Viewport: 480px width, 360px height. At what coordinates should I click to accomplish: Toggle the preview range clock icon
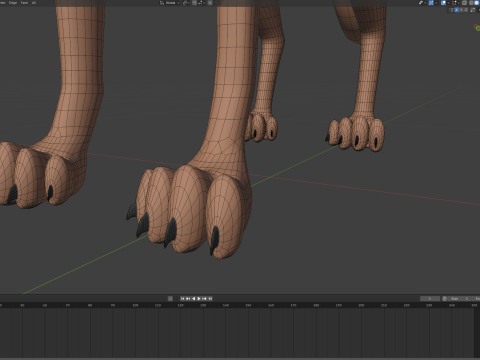tap(444, 298)
